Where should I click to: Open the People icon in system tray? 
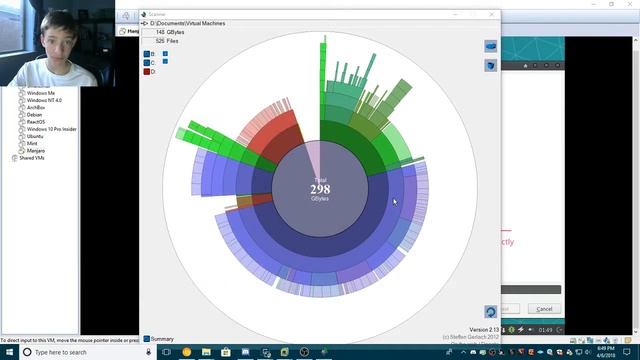click(x=449, y=352)
